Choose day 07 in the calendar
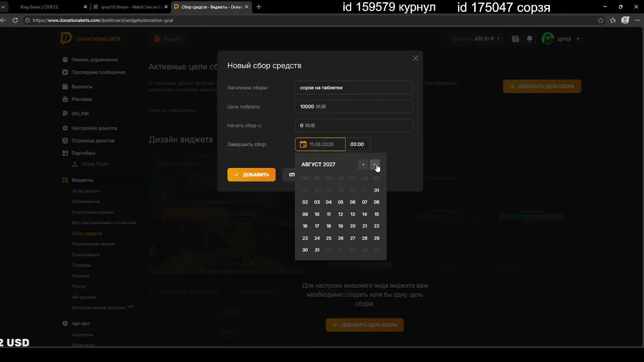This screenshot has width=644, height=362. pos(365,202)
